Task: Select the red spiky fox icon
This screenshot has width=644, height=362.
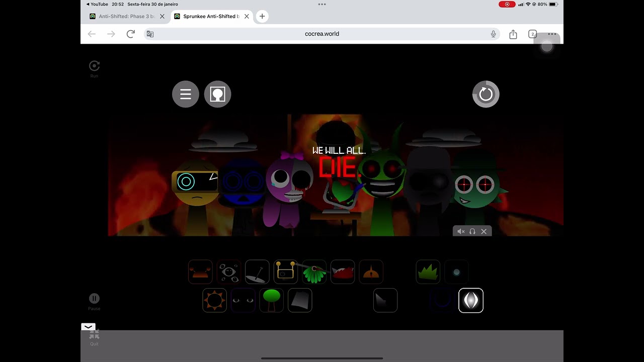Action: coord(343,272)
